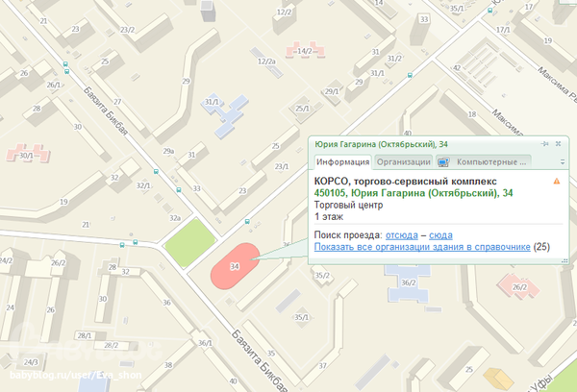Screen dimensions: 577x392
Task: Expand the popup tabs overflow arrow
Action: click(562, 162)
